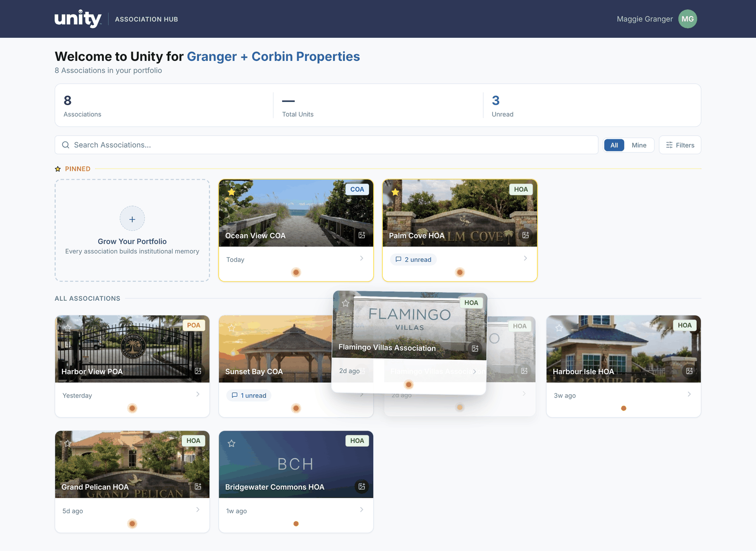Open the MG user avatar menu

pyautogui.click(x=687, y=19)
